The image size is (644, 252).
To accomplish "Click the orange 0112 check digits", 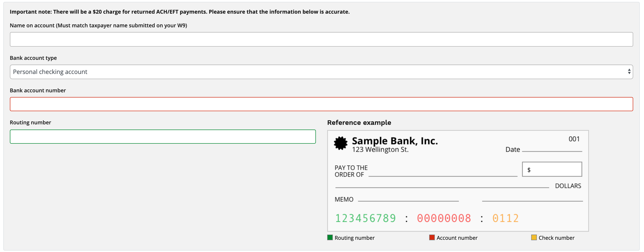I will [x=505, y=218].
